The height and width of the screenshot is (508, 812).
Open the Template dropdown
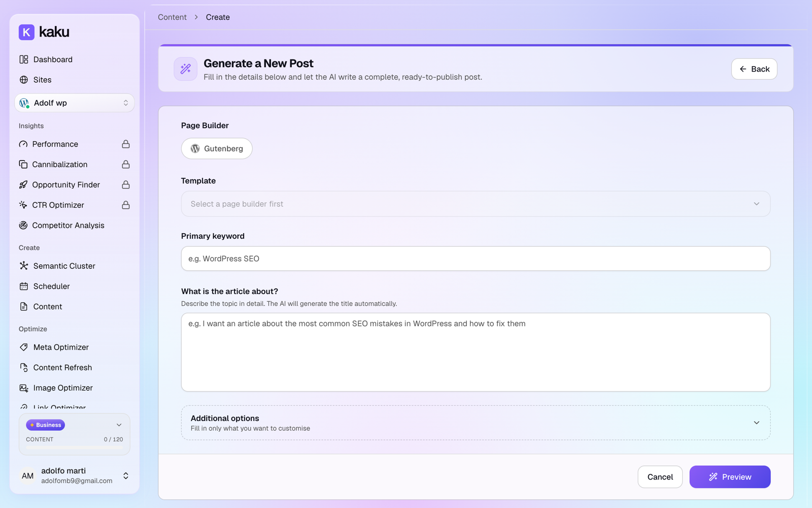click(x=476, y=204)
